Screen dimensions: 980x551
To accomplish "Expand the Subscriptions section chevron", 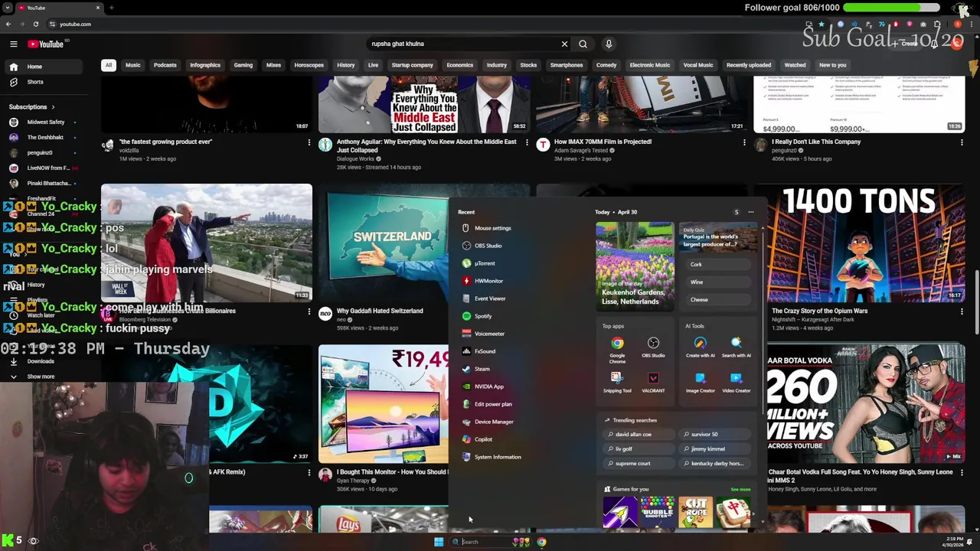I will click(x=53, y=107).
